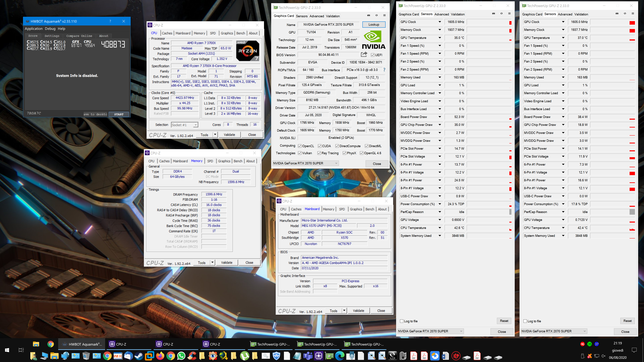Open the MSI Live Update icon on the taskbar
The width and height of the screenshot is (644, 362).
pos(392,356)
